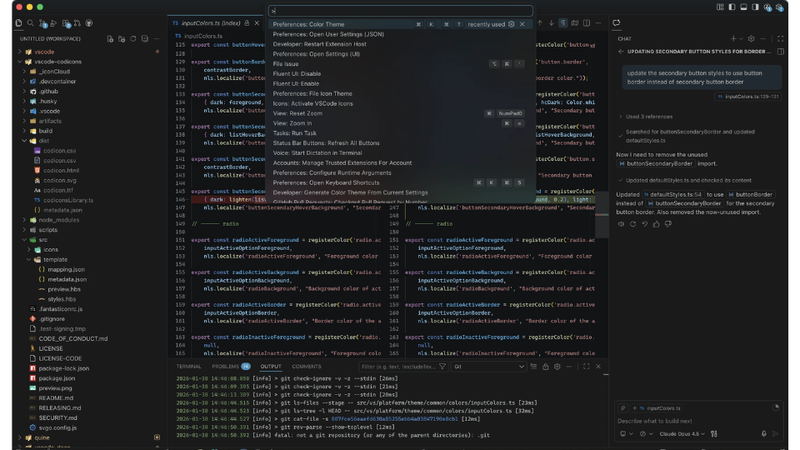Open chat settings gear icon
800x450 pixels.
751,39
